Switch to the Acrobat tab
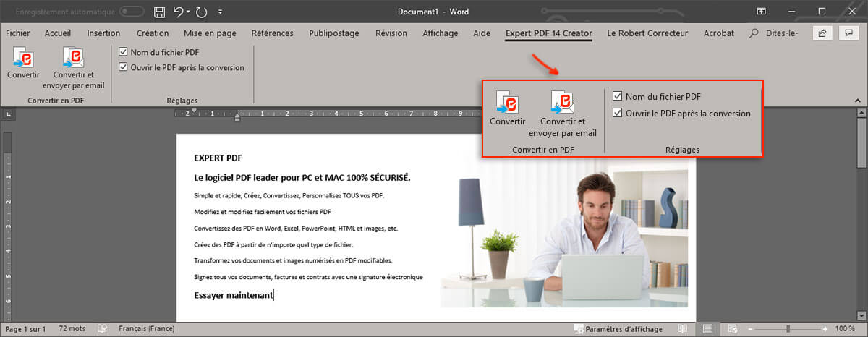This screenshot has width=868, height=337. pos(718,33)
